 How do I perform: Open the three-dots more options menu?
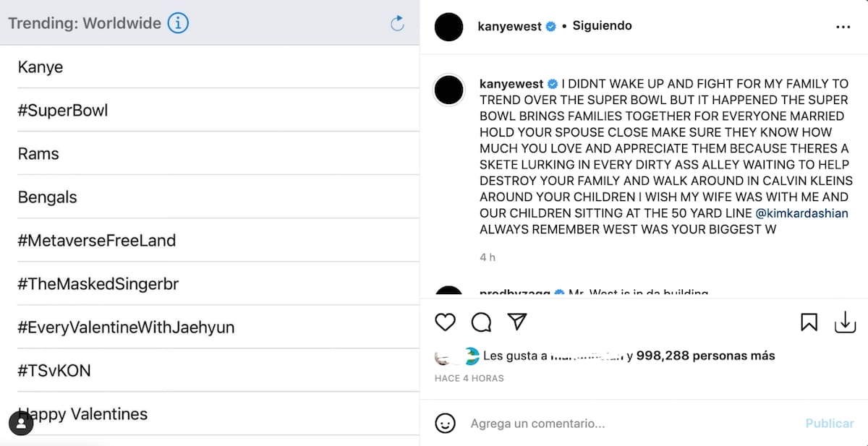pos(843,27)
